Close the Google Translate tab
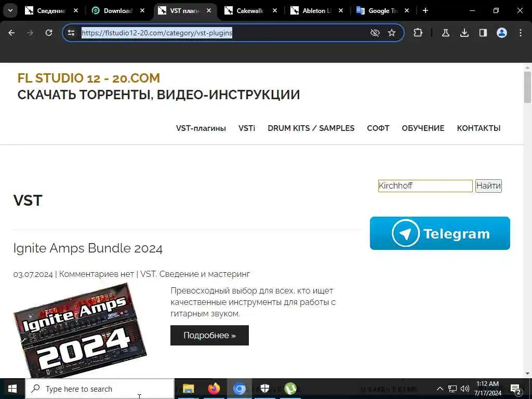This screenshot has height=399, width=532. (x=407, y=11)
